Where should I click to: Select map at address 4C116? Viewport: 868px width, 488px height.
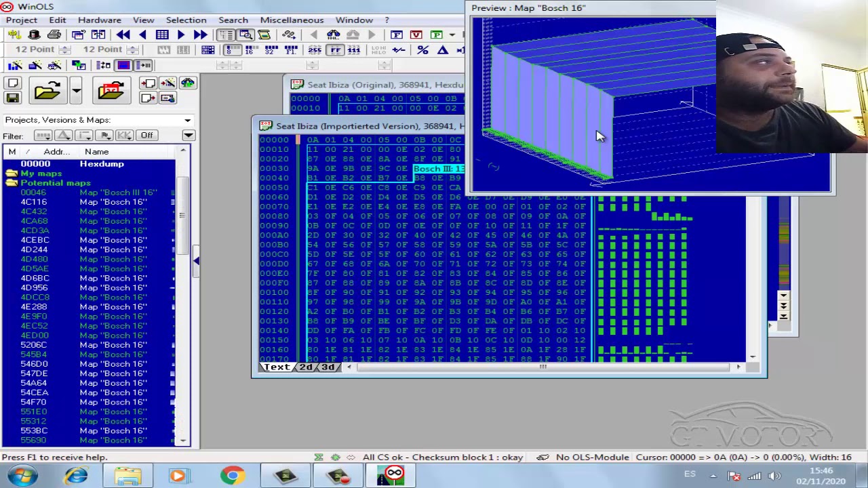coord(88,202)
